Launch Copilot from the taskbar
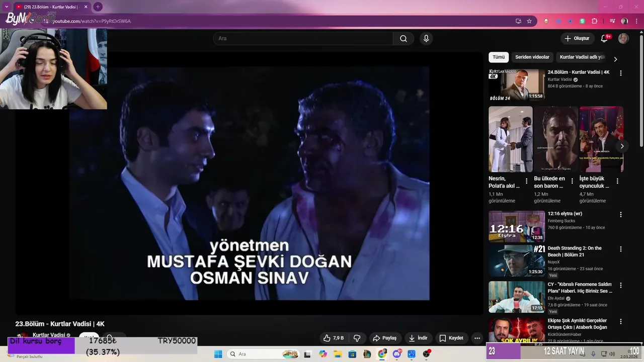The height and width of the screenshot is (362, 644). (x=323, y=354)
